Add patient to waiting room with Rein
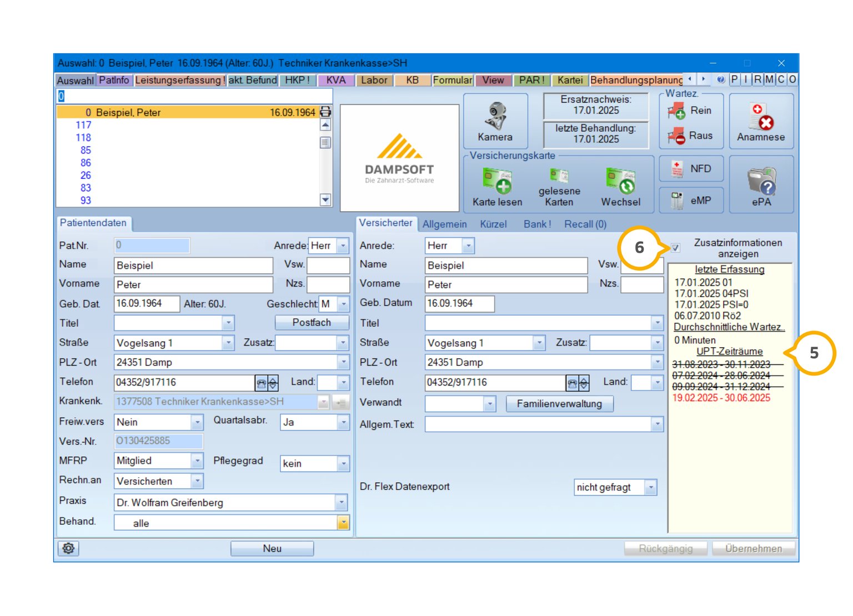The image size is (853, 616). 691,111
